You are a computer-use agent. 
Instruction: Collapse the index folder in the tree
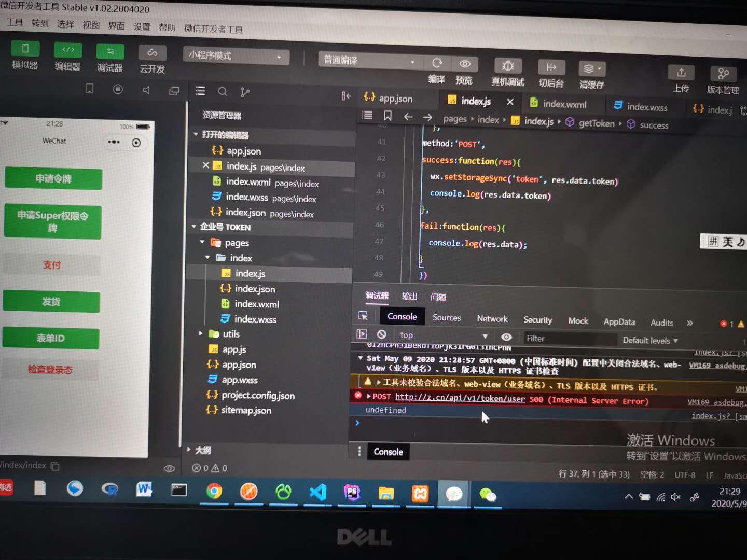(x=208, y=257)
